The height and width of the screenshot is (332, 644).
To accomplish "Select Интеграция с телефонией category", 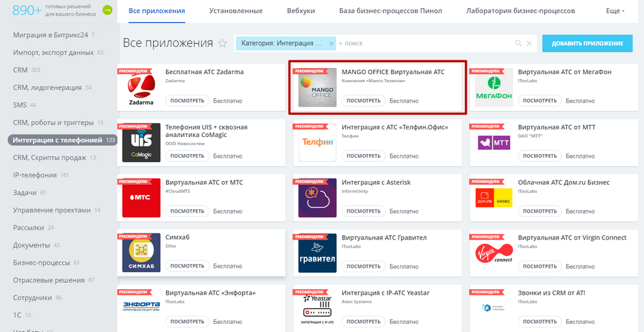I will [x=63, y=140].
